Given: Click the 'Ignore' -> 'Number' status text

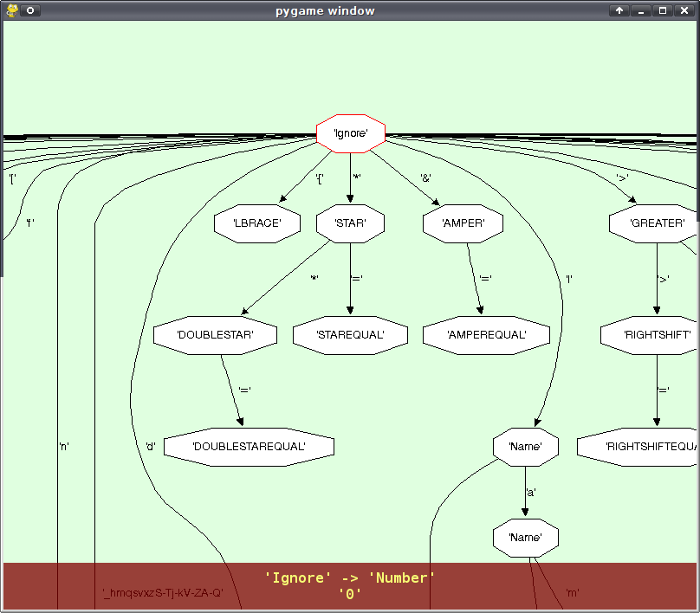Looking at the screenshot, I should tap(350, 578).
